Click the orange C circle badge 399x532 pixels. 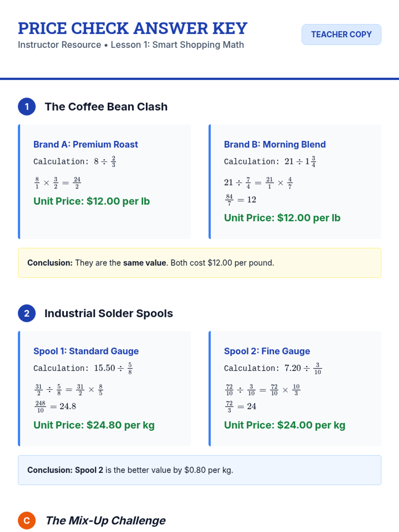[x=27, y=520]
